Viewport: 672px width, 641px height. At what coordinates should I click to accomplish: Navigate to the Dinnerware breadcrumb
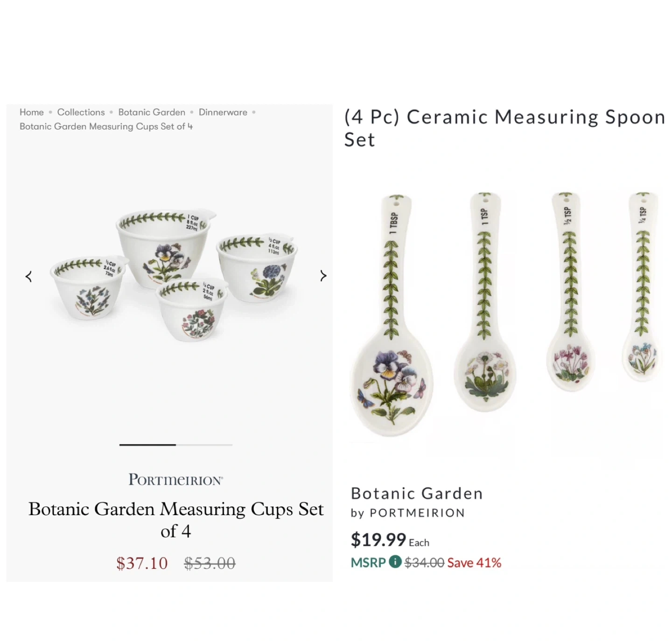[223, 112]
